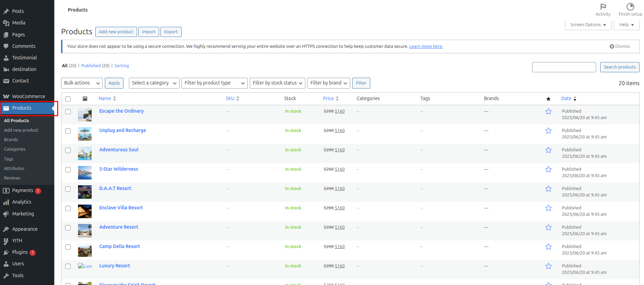Viewport: 644px width, 285px height.
Task: Check the box for Unplug and Recharge
Action: click(x=68, y=131)
